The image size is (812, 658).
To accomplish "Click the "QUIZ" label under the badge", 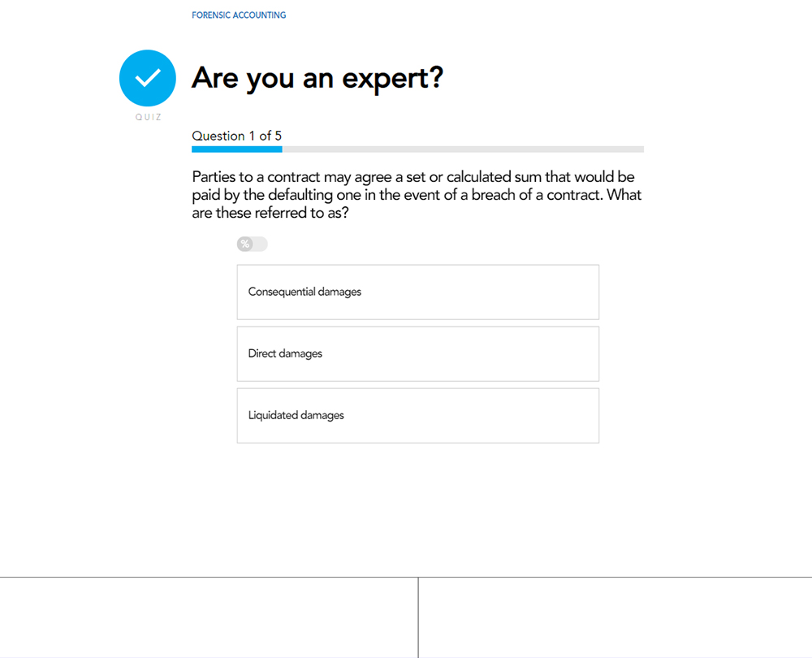I will (148, 117).
